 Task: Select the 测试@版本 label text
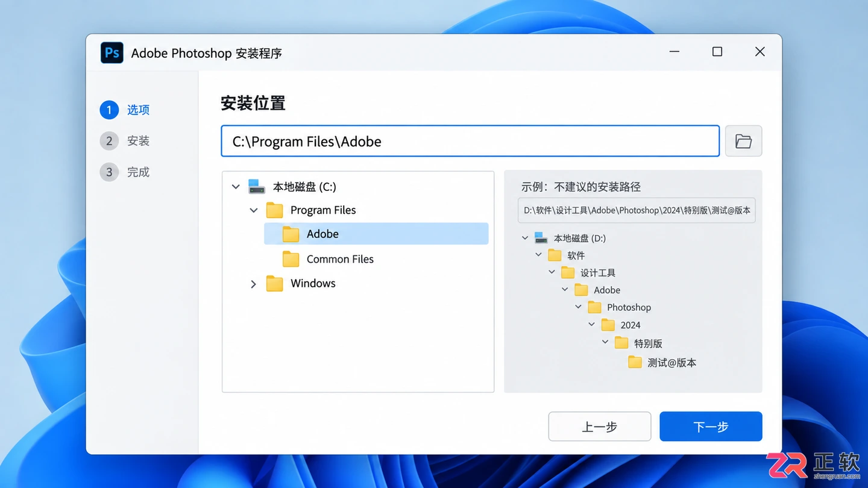(x=672, y=363)
